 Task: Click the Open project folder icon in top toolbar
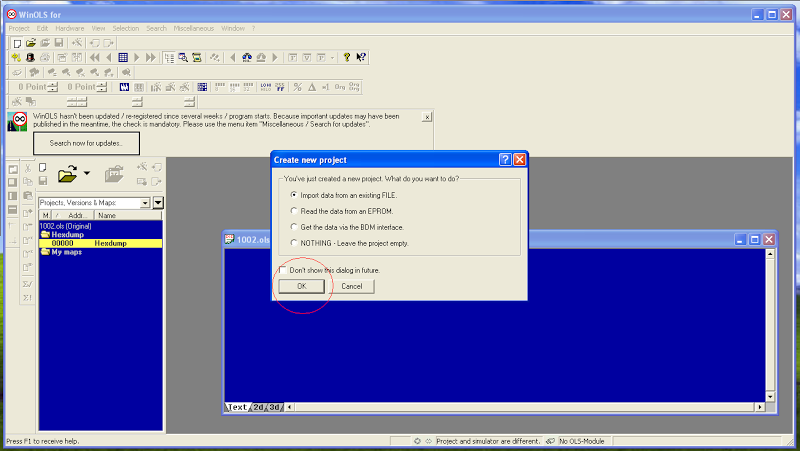click(x=31, y=43)
